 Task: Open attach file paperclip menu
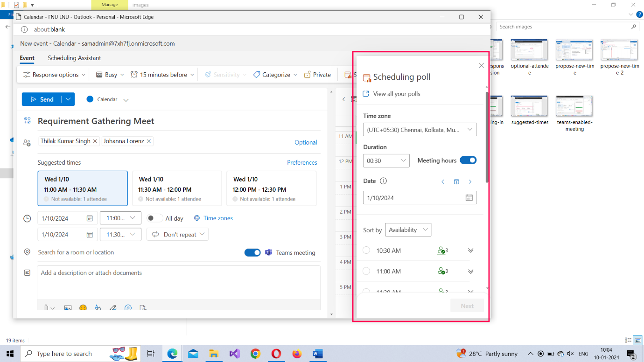[x=49, y=308]
